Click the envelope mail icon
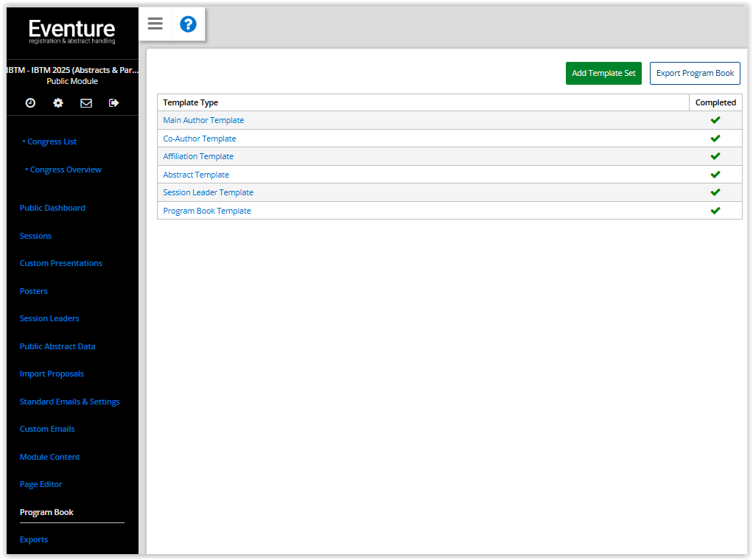The width and height of the screenshot is (753, 560). (x=86, y=103)
